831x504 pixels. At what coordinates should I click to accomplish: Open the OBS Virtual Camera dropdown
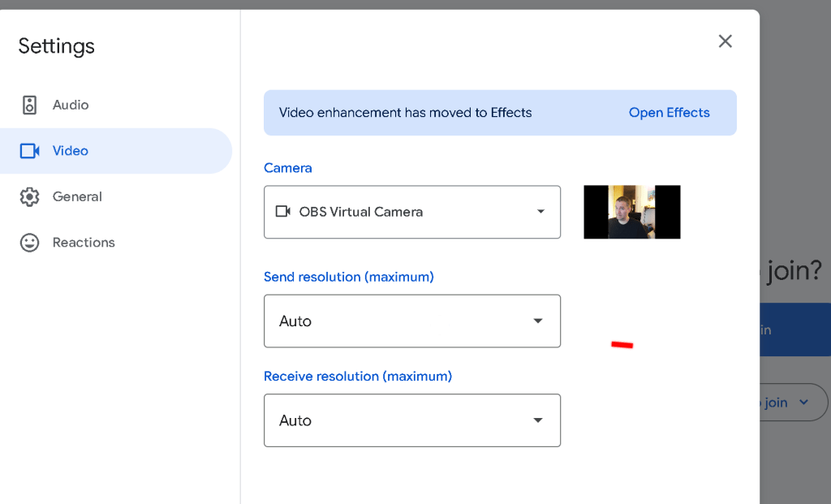[x=412, y=212]
